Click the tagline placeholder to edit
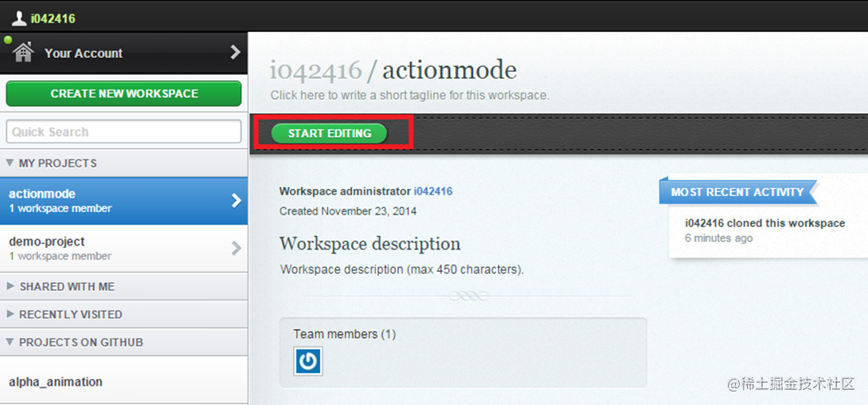Screen dimensions: 868x405 coord(409,96)
